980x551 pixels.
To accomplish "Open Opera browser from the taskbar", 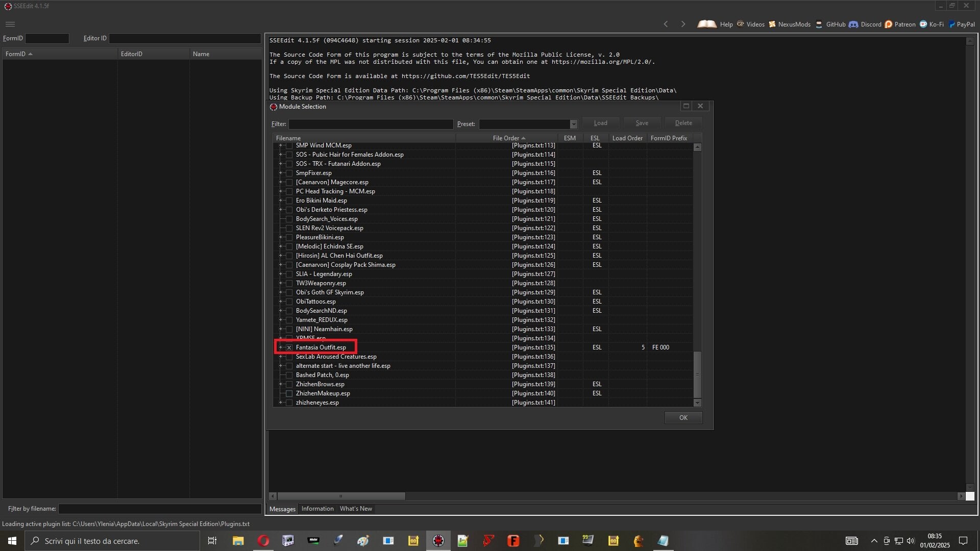I will coord(263,541).
